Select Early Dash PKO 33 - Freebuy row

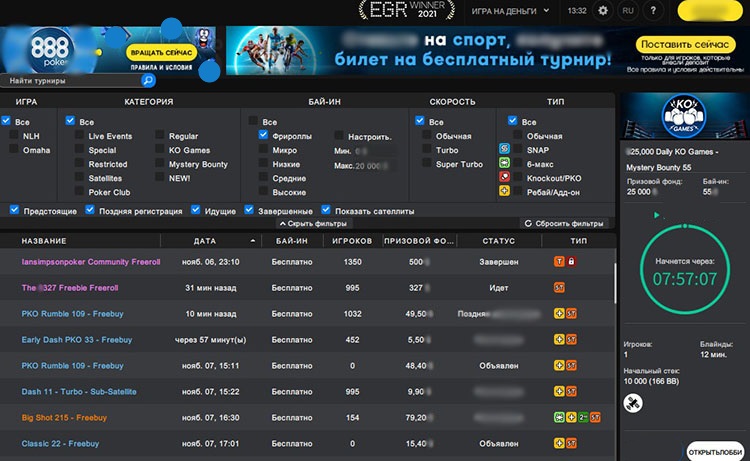pos(307,340)
